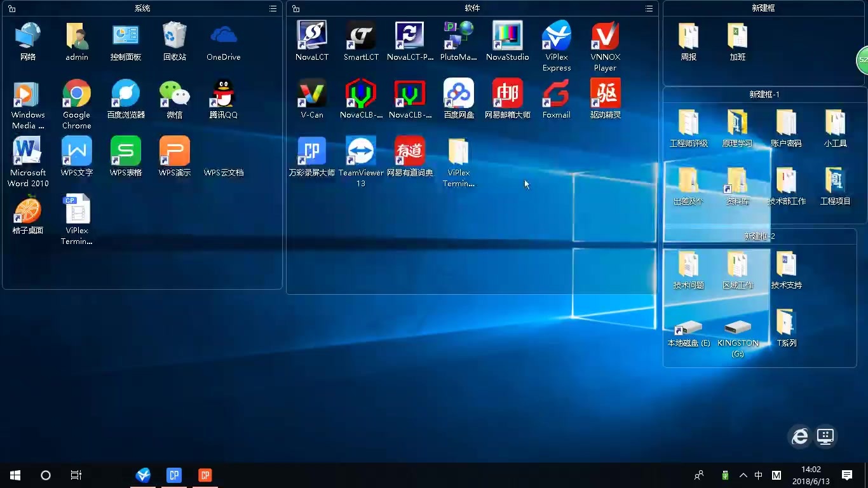868x488 pixels.
Task: Open the T系列 folder
Action: tap(787, 322)
